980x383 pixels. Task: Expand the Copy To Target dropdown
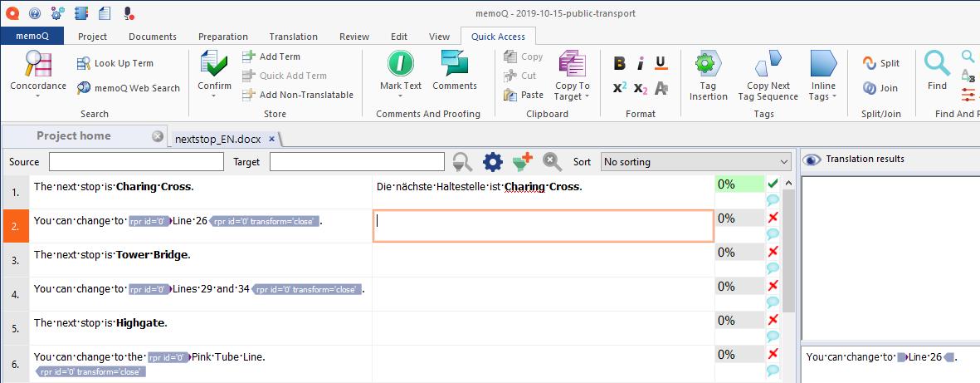coord(588,97)
